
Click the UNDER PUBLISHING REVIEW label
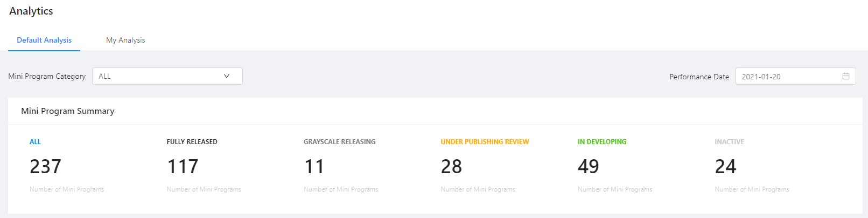(485, 142)
